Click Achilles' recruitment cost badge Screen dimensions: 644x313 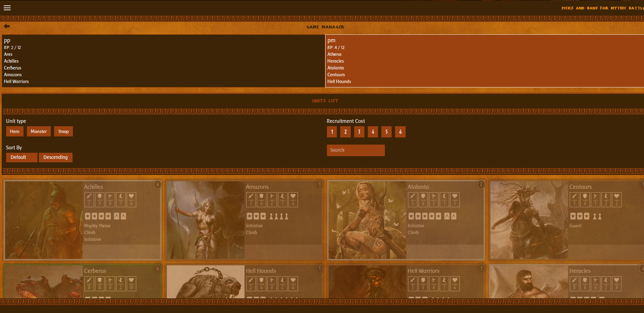(x=157, y=184)
